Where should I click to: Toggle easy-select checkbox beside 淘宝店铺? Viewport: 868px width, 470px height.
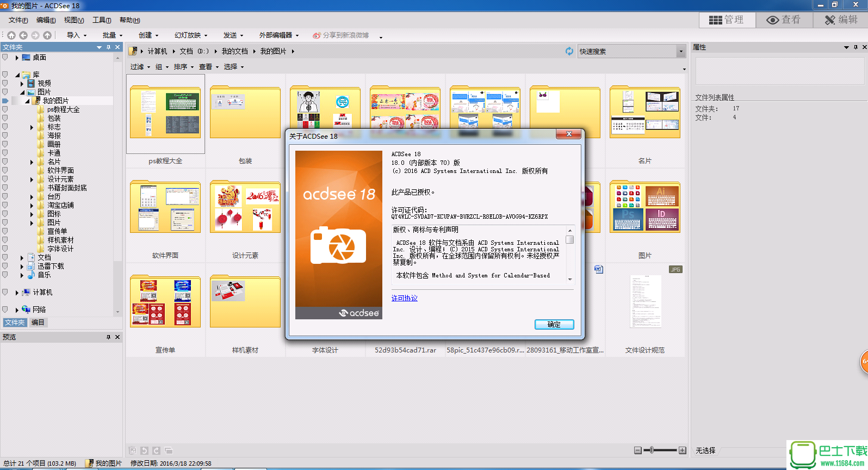(5, 205)
